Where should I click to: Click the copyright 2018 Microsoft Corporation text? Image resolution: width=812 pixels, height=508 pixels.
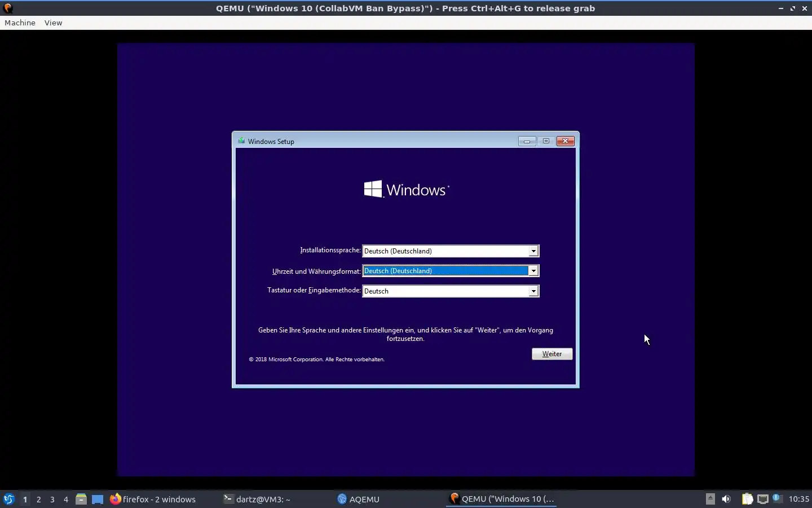[317, 359]
